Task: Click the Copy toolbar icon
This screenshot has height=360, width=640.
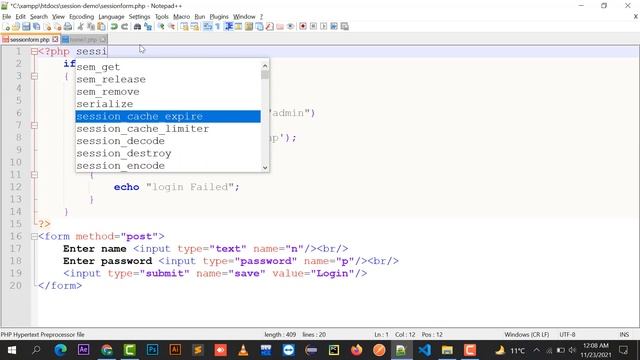Action: pyautogui.click(x=91, y=27)
